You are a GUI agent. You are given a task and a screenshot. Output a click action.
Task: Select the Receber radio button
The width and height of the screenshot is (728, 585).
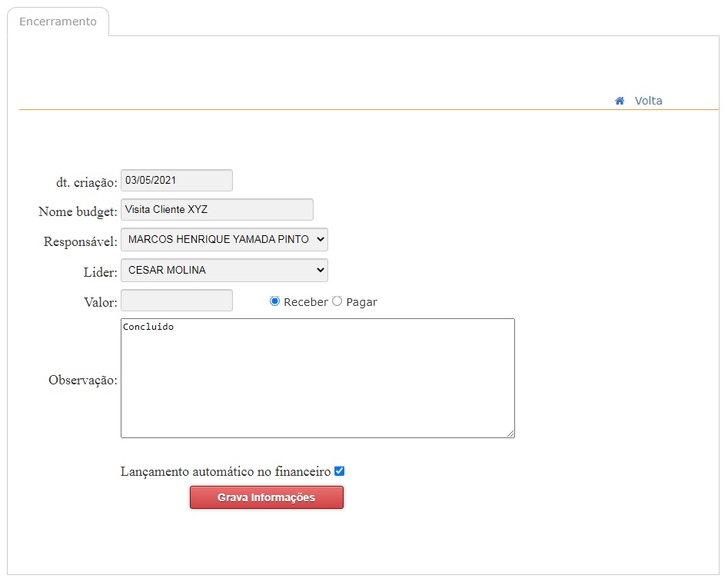tap(274, 301)
